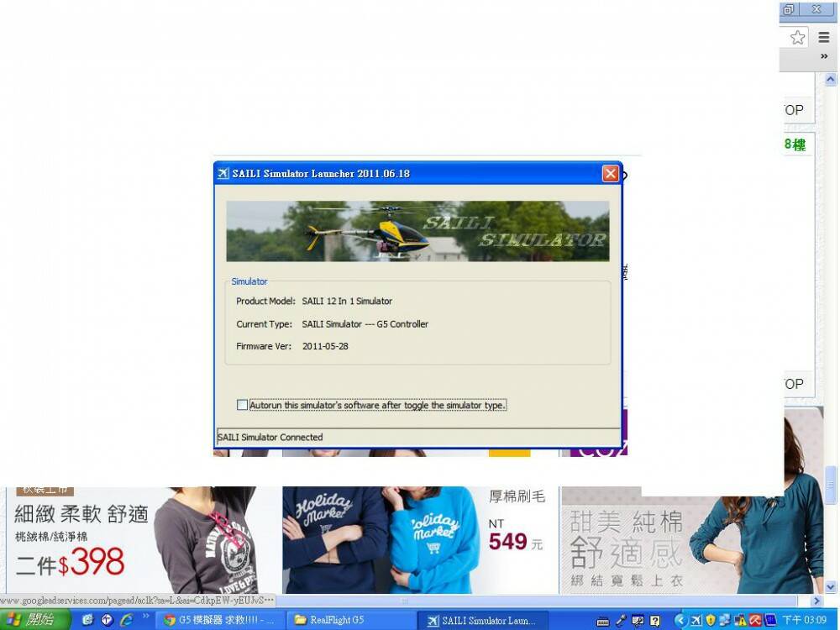Click the page scrollbar up arrow

pos(831,80)
